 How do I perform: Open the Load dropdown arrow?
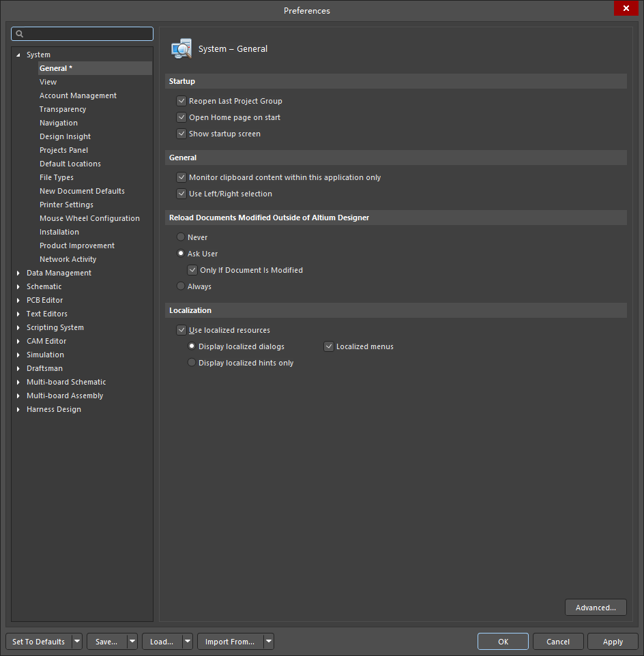point(188,641)
